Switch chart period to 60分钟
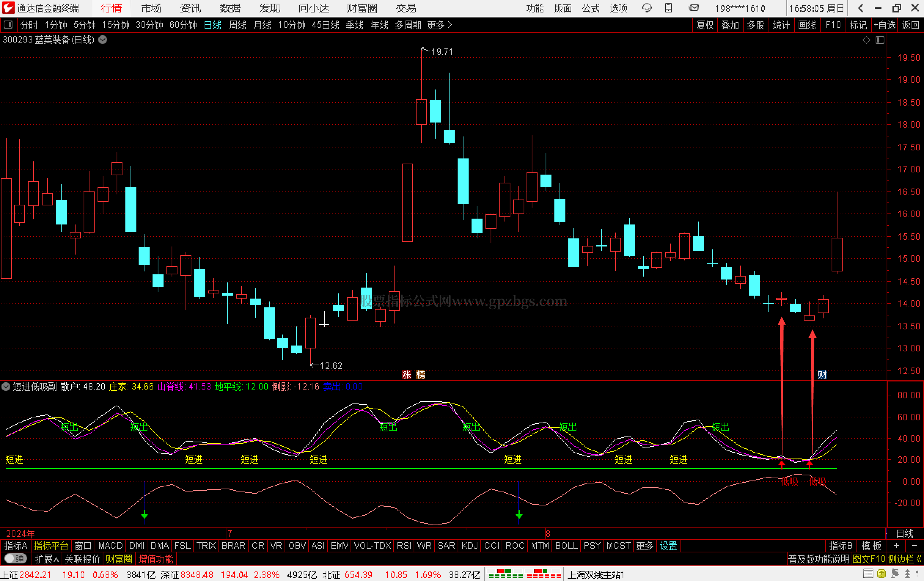The width and height of the screenshot is (924, 581). 183,25
